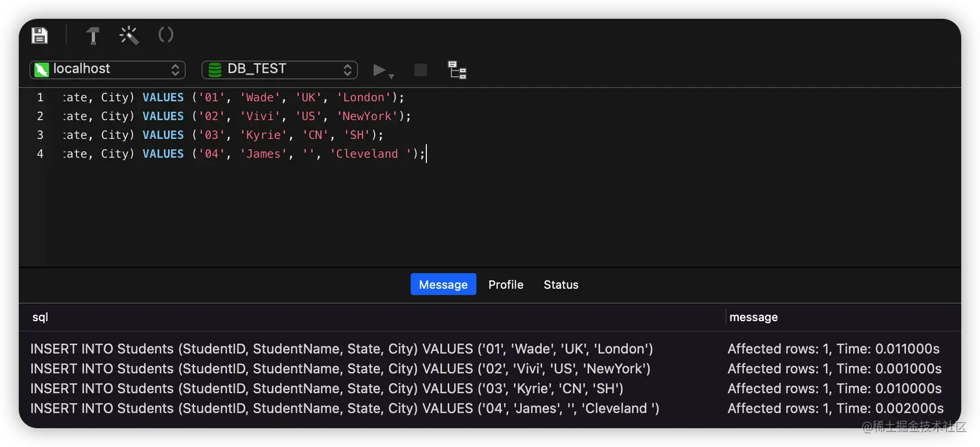Viewport: 980px width, 447px height.
Task: Click line number 2 in the editor gutter
Action: coord(40,116)
